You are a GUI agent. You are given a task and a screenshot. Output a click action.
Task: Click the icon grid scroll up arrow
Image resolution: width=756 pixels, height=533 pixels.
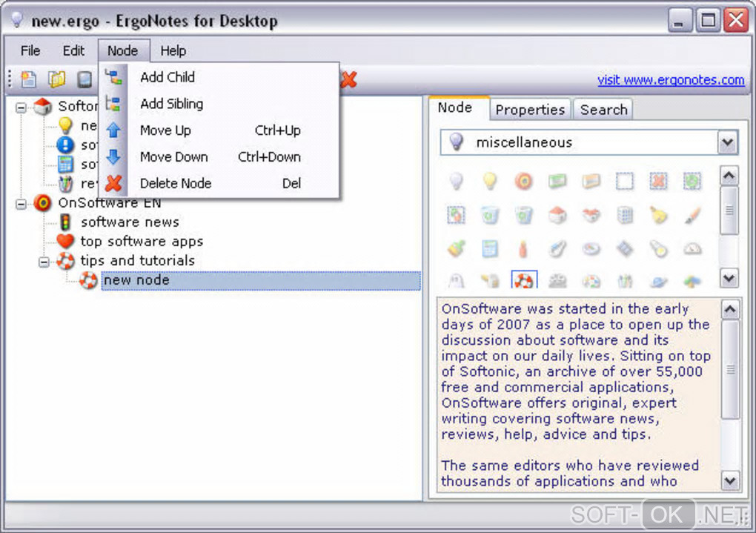(x=729, y=176)
